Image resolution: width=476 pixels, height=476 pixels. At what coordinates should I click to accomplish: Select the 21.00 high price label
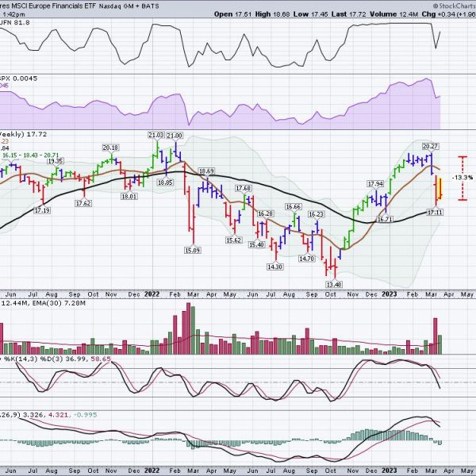tap(175, 136)
